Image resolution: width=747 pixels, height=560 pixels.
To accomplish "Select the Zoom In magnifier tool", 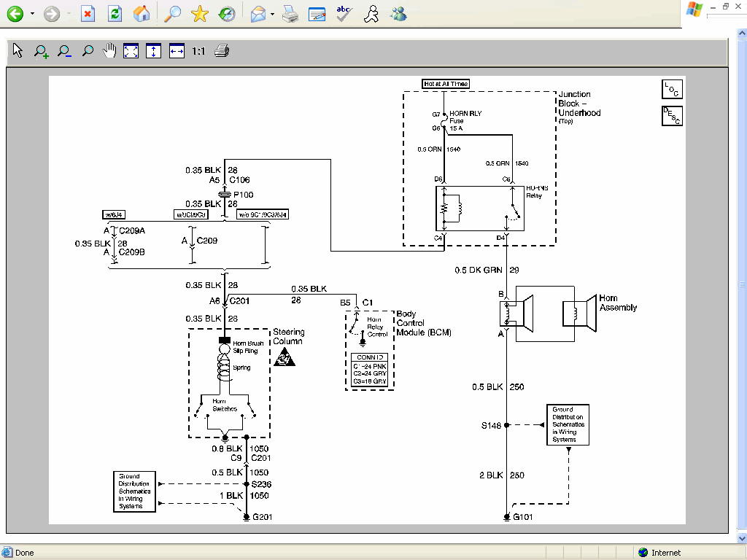I will point(40,50).
